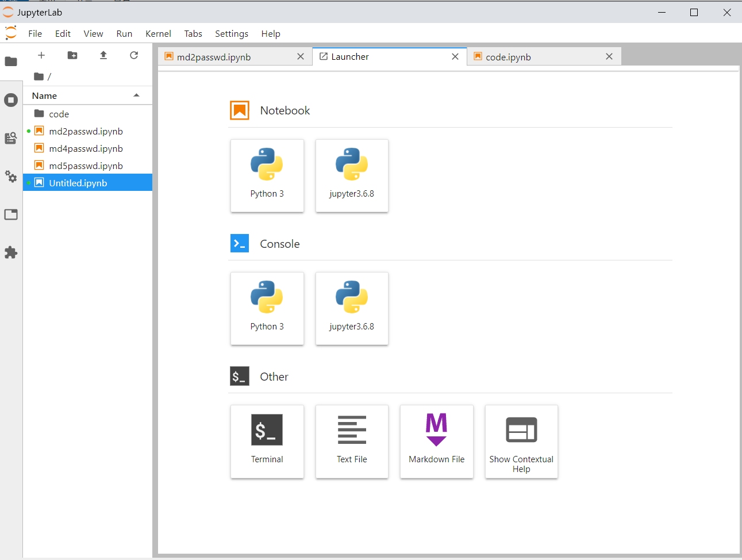Open the Help menu
This screenshot has width=742, height=560.
coord(271,33)
